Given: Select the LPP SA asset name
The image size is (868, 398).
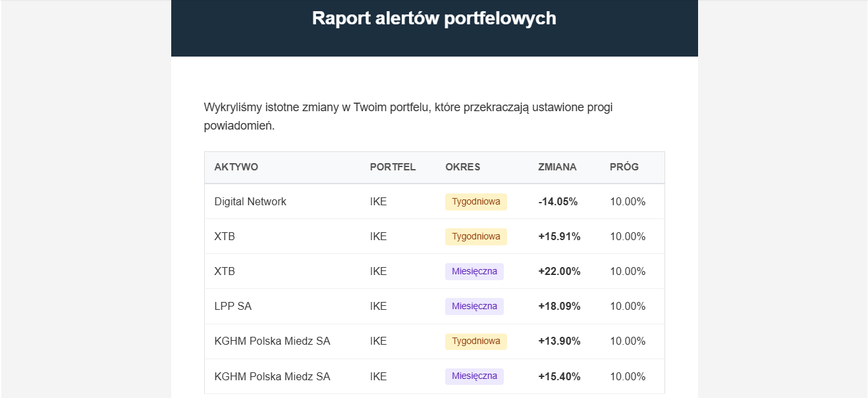Looking at the screenshot, I should click(x=232, y=307).
